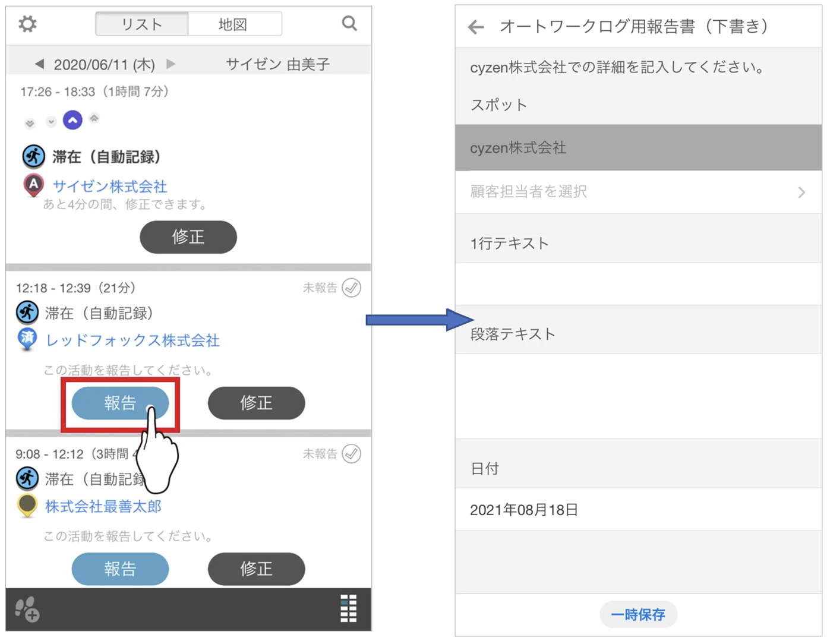Open 株式会社最善太郎 link
This screenshot has height=644, width=827.
(103, 506)
